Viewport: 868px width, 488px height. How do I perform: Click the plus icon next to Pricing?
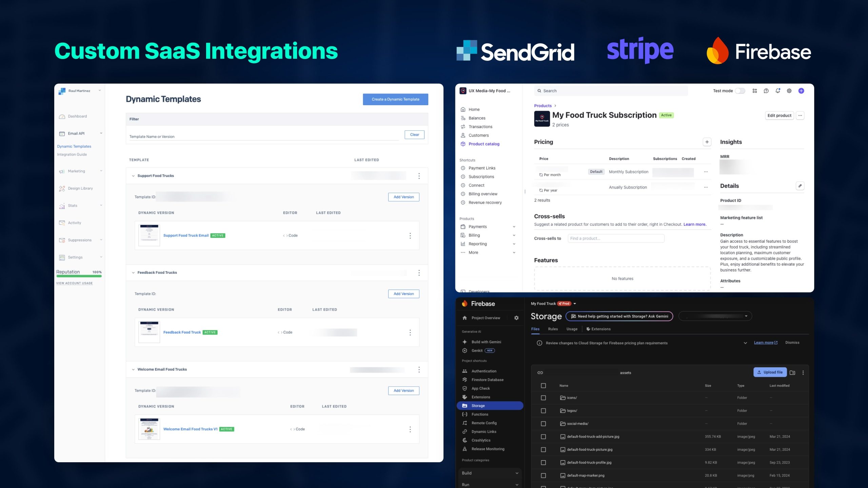coord(707,142)
